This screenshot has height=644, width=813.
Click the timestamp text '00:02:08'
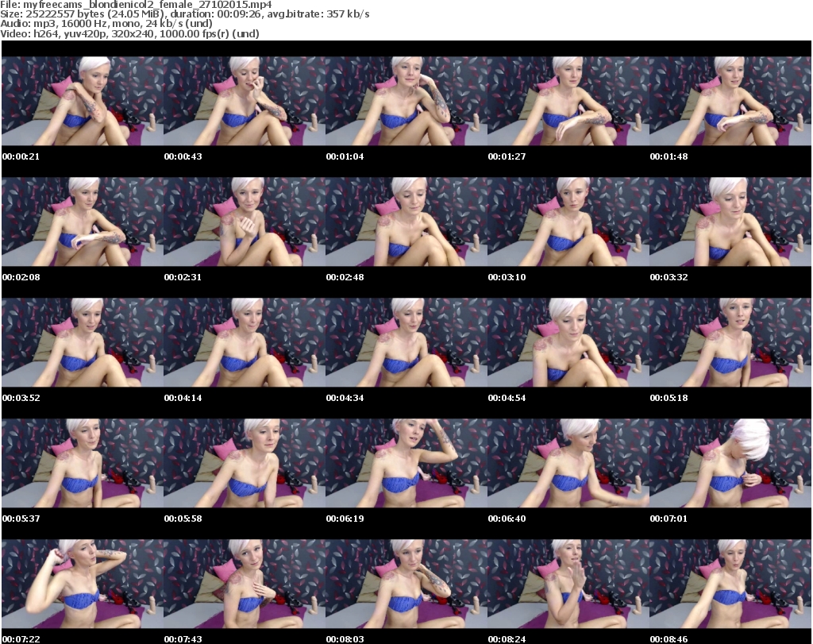21,277
